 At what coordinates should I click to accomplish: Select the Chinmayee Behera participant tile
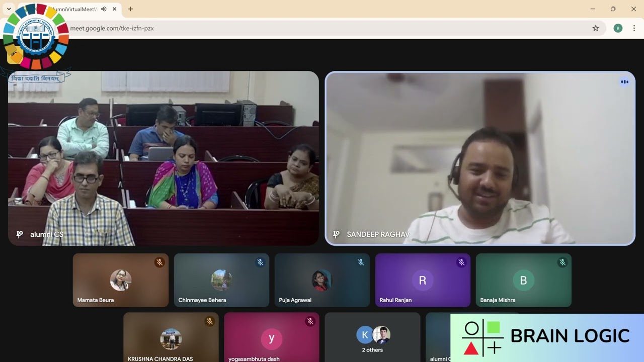pyautogui.click(x=221, y=280)
